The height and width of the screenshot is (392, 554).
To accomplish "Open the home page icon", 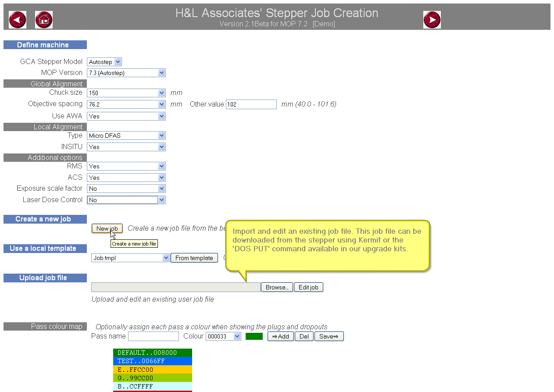I will pyautogui.click(x=44, y=20).
